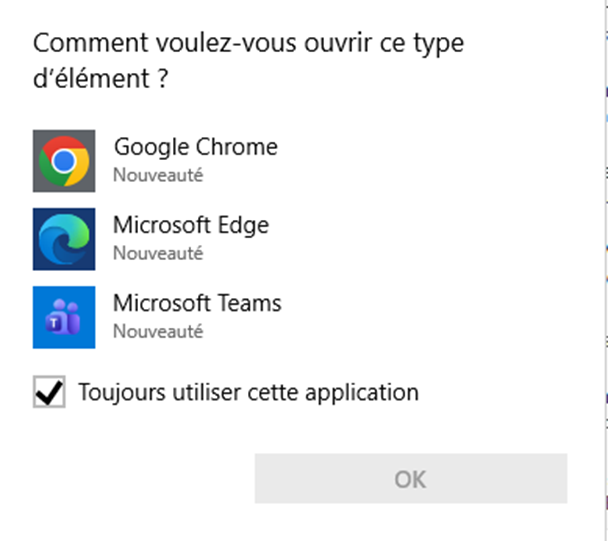
Task: Click "Nouveauté" under Google Chrome
Action: tap(157, 175)
